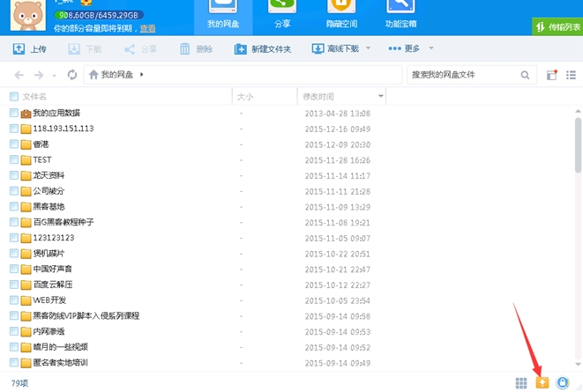This screenshot has width=583, height=392.
Task: Click the blue lock icon in status bar
Action: coord(563,382)
